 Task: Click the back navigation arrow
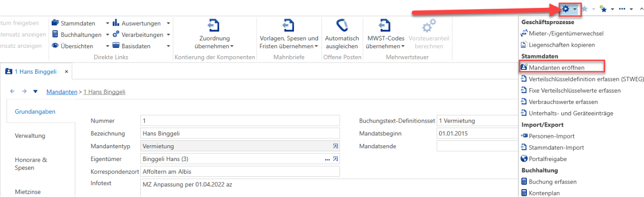[13, 92]
